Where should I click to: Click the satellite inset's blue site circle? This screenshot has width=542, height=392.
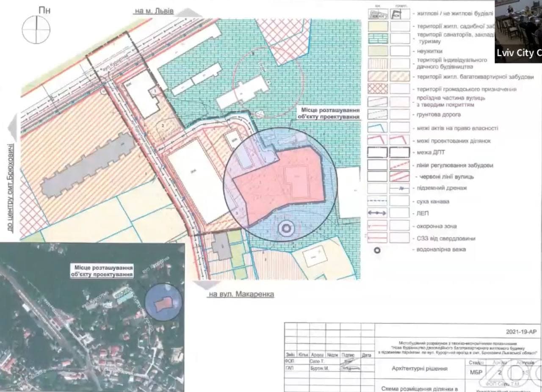(163, 302)
